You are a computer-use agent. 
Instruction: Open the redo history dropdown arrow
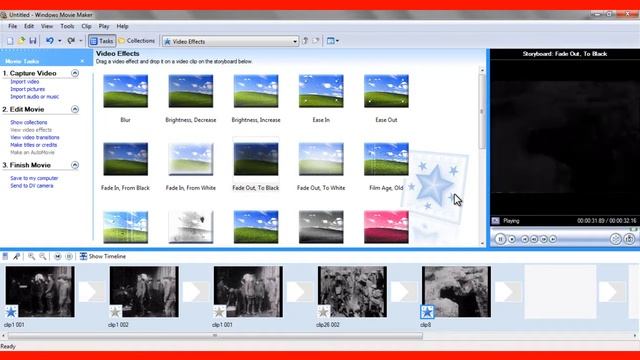[x=81, y=41]
